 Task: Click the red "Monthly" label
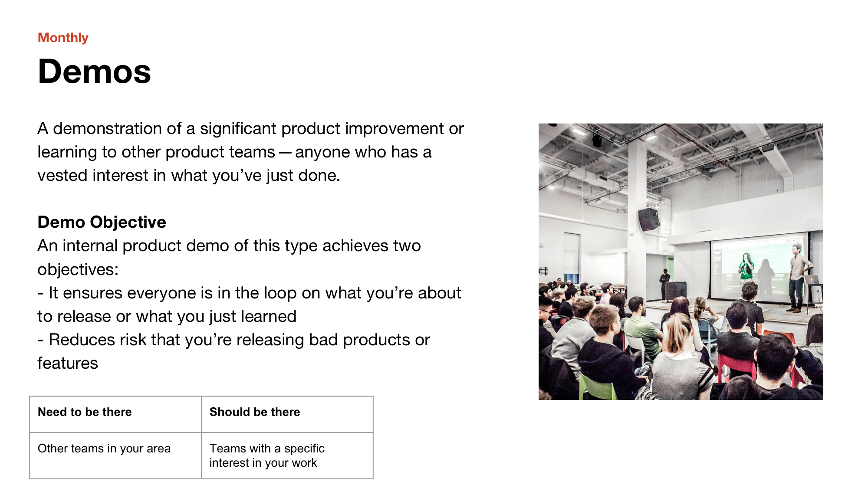(63, 38)
